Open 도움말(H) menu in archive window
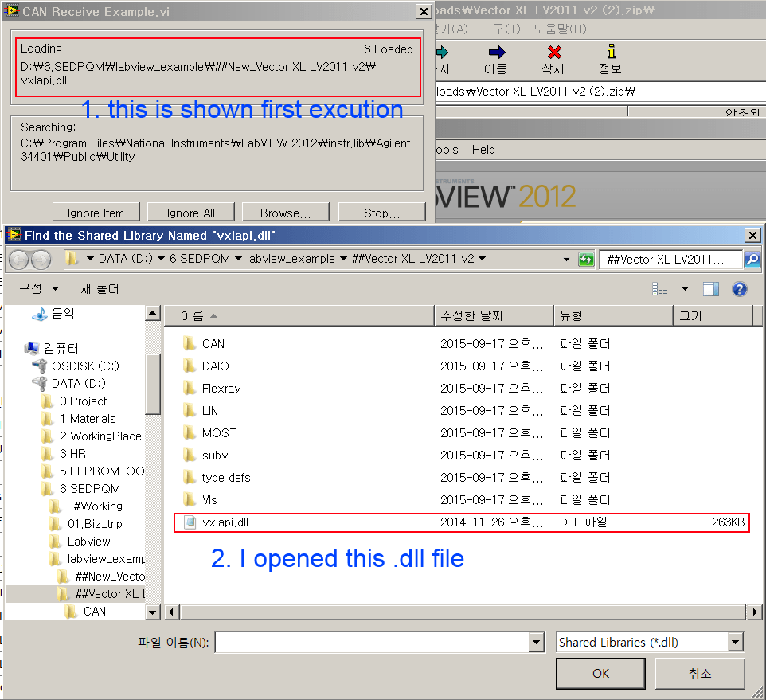Viewport: 766px width, 700px height. (x=560, y=29)
